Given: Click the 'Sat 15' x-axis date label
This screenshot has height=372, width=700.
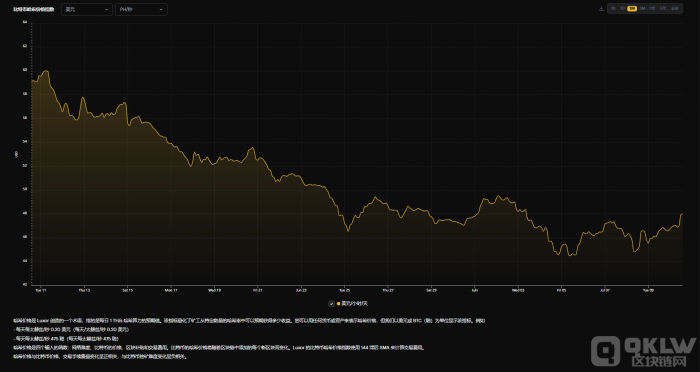Looking at the screenshot, I should pyautogui.click(x=127, y=290).
